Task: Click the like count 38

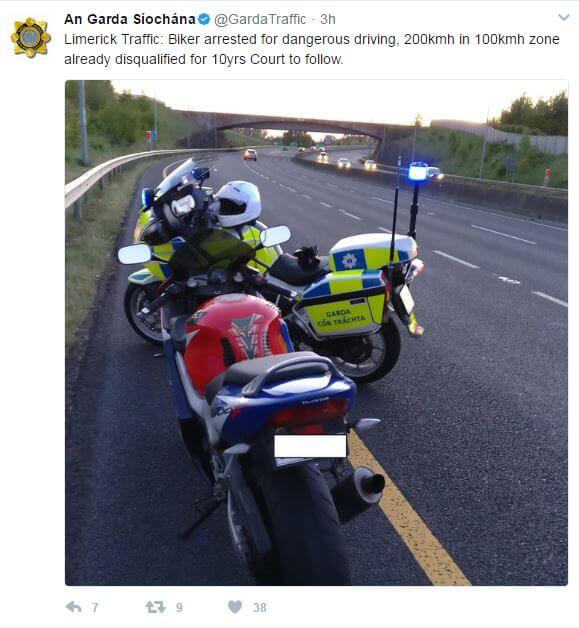Action: coord(260,608)
